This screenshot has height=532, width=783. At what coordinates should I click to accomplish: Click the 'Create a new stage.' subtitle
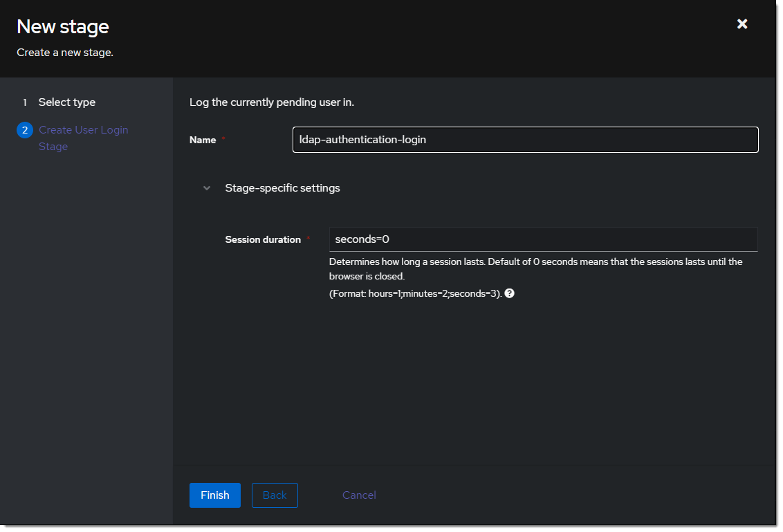[65, 53]
